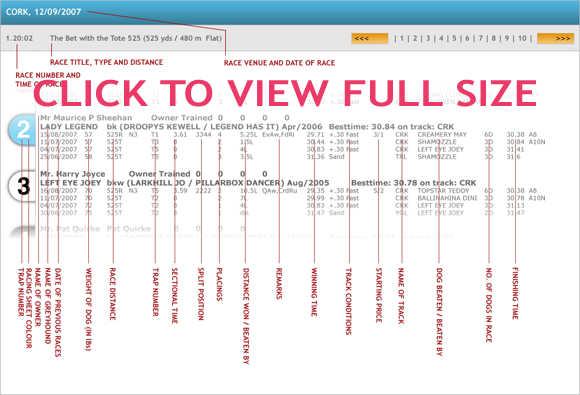This screenshot has width=580, height=395.
Task: Go to race number 5
Action: pos(454,38)
